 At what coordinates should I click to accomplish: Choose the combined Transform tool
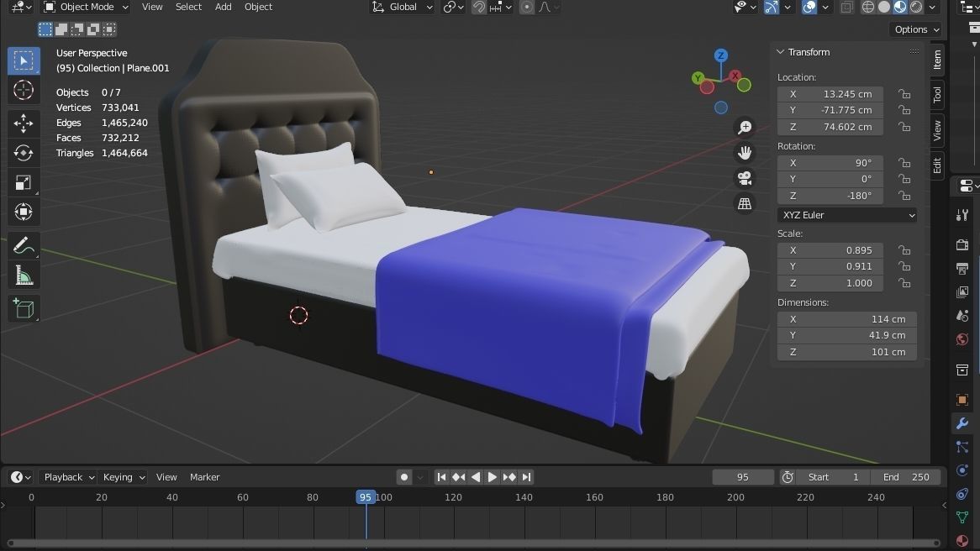(24, 212)
